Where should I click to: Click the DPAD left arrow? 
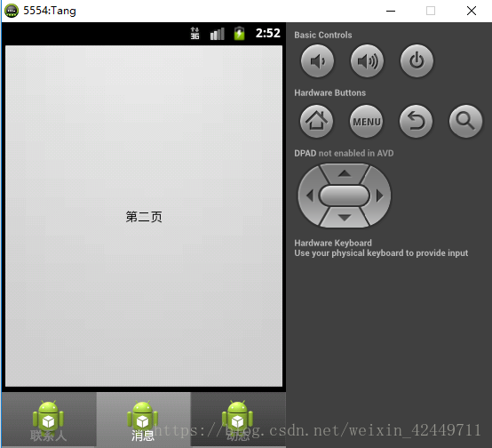coord(309,196)
